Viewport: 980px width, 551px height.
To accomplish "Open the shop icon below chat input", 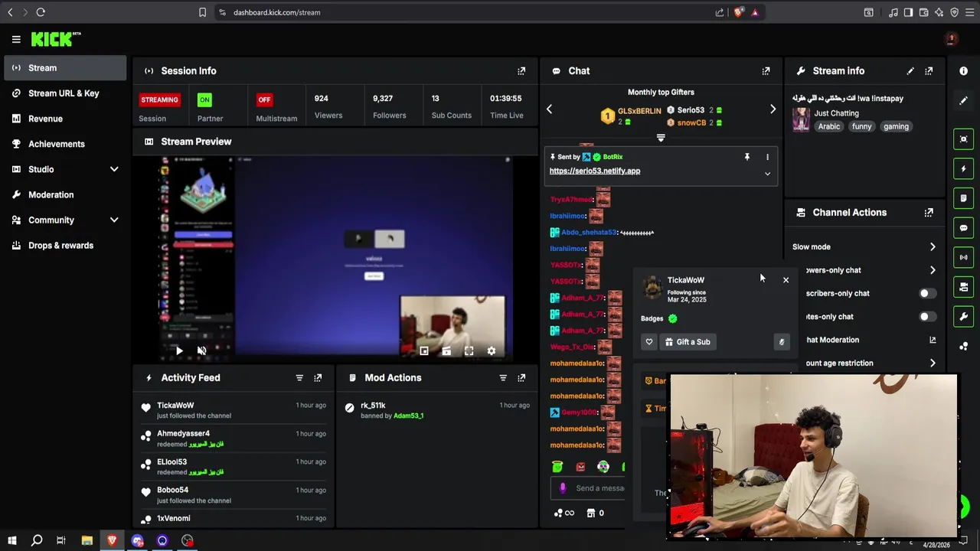I will click(x=591, y=514).
